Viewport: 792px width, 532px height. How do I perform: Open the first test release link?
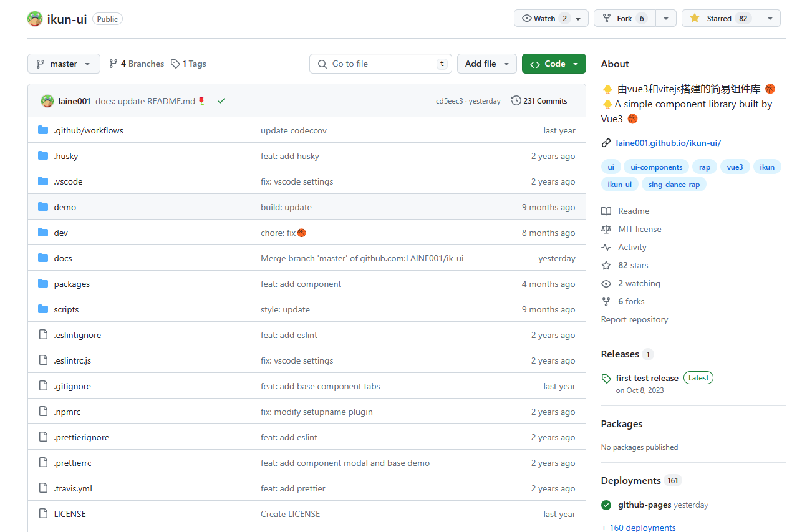647,379
